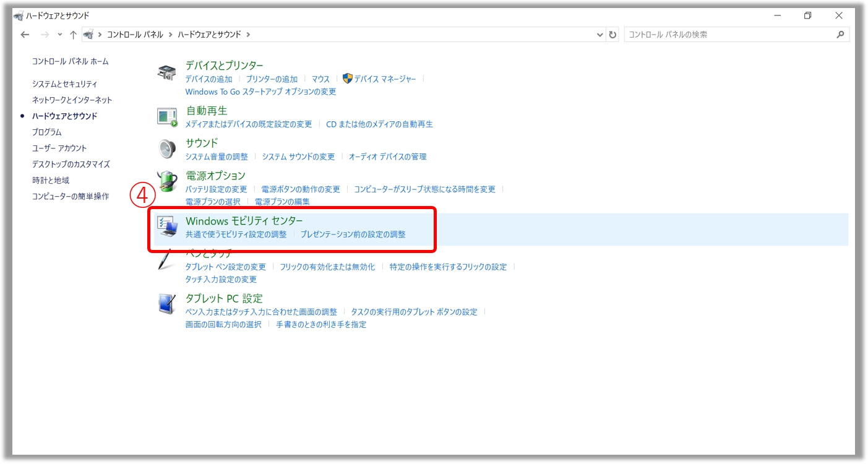Click コンピューターがスリープ状態になる時間を変更
This screenshot has width=868, height=464.
(424, 189)
